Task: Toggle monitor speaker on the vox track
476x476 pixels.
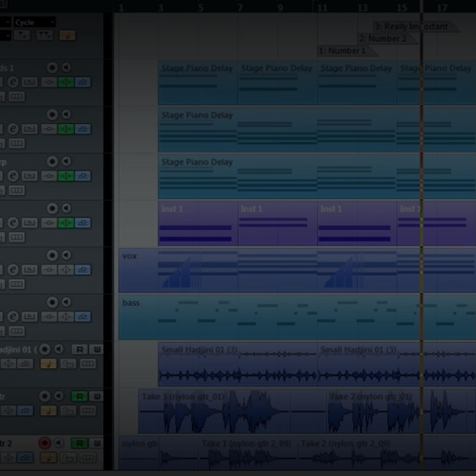Action: click(67, 255)
